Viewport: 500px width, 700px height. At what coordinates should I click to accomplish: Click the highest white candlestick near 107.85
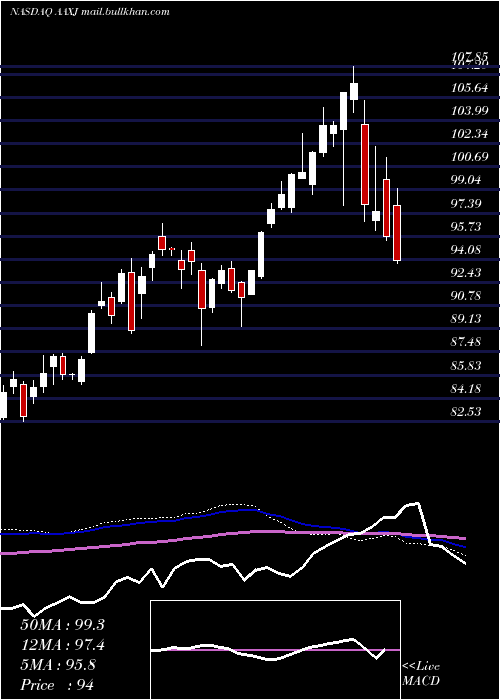coord(354,89)
